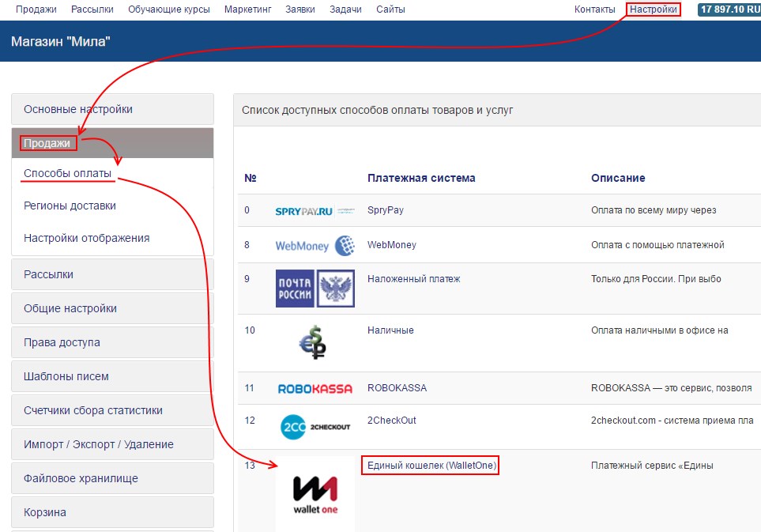Click row number 0 cell
761x532 pixels.
[x=247, y=210]
